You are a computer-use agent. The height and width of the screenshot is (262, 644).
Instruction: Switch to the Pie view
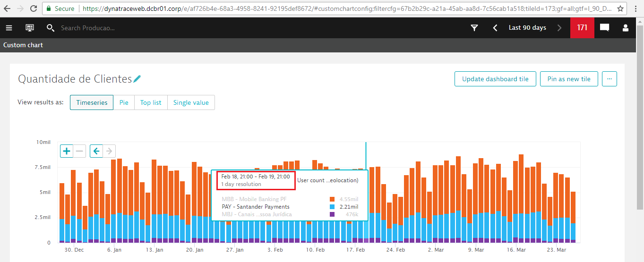coord(124,102)
